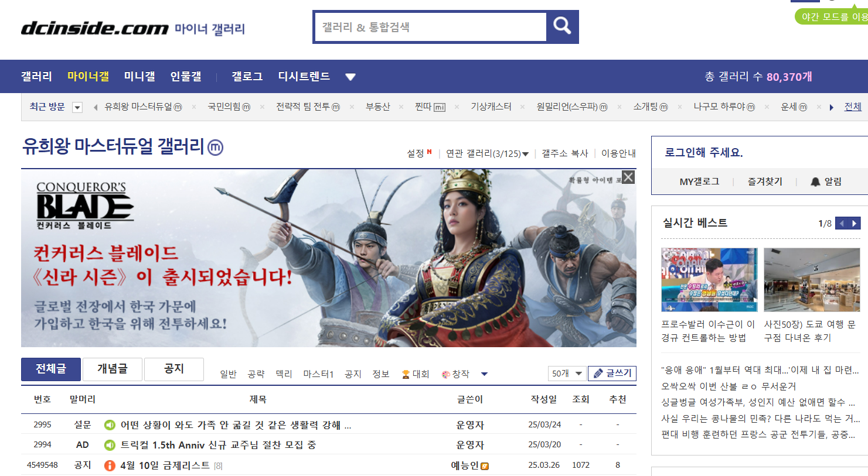Select the 전체글 tab

tap(51, 369)
